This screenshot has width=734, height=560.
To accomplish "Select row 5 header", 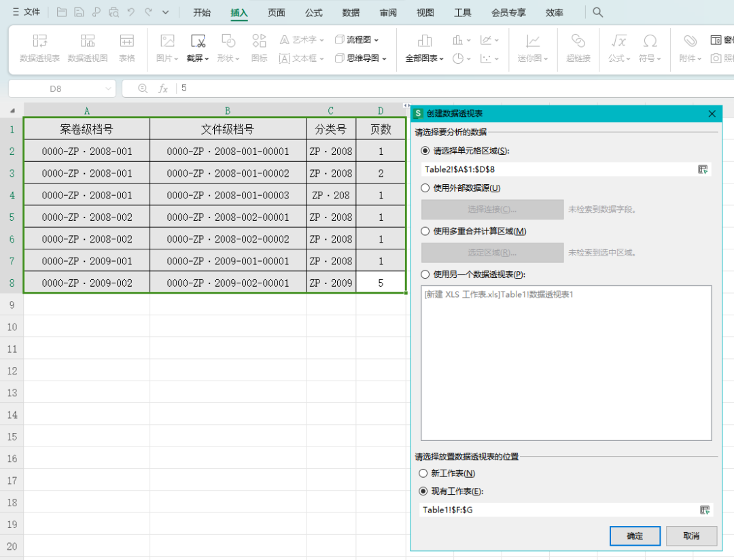I will (12, 217).
